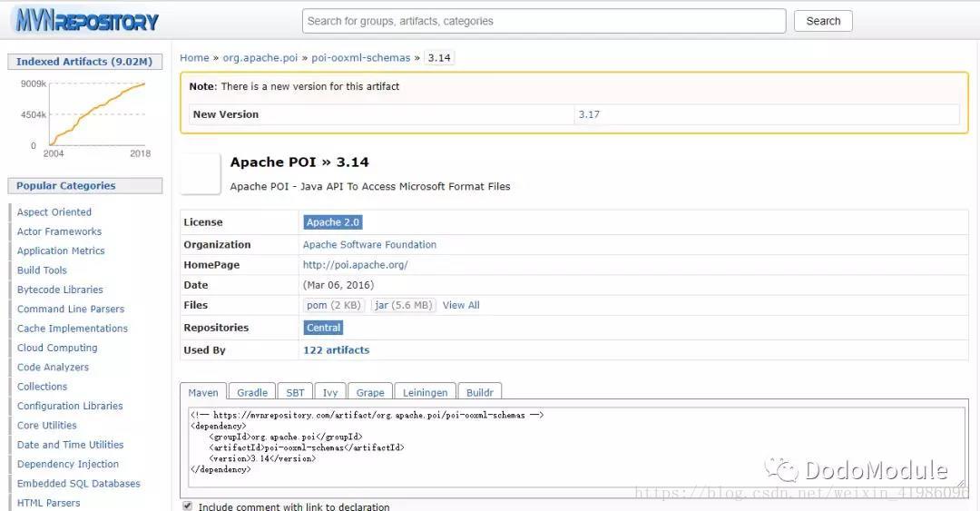980x511 pixels.
Task: Open the Date and Time Utilities category
Action: 70,445
